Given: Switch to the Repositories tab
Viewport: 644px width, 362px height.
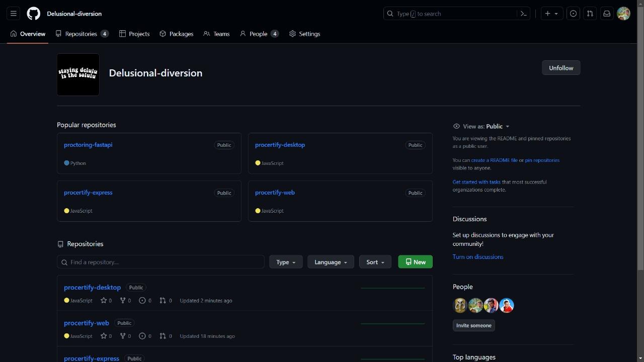Looking at the screenshot, I should tap(82, 34).
